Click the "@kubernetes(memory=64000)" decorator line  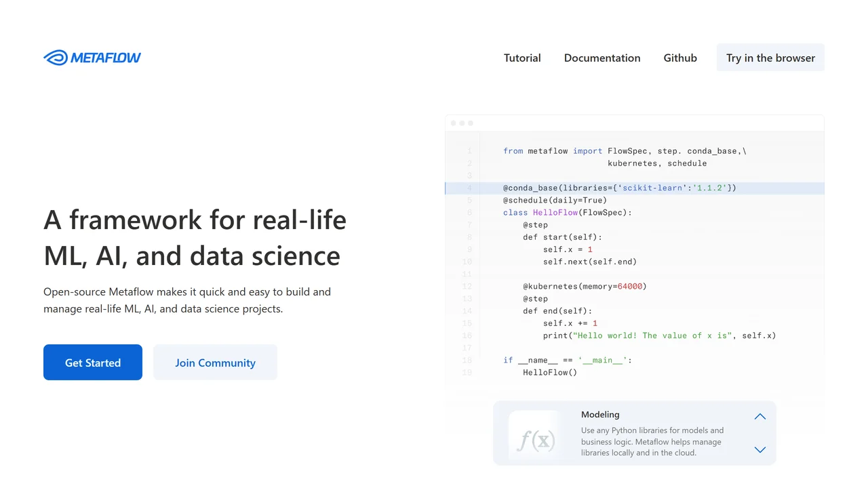[585, 286]
